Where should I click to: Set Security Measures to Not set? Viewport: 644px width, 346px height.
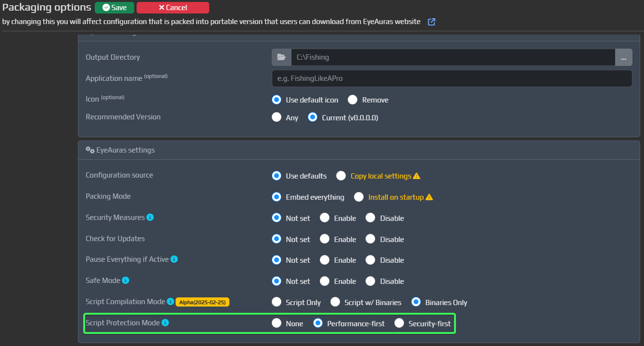[277, 218]
